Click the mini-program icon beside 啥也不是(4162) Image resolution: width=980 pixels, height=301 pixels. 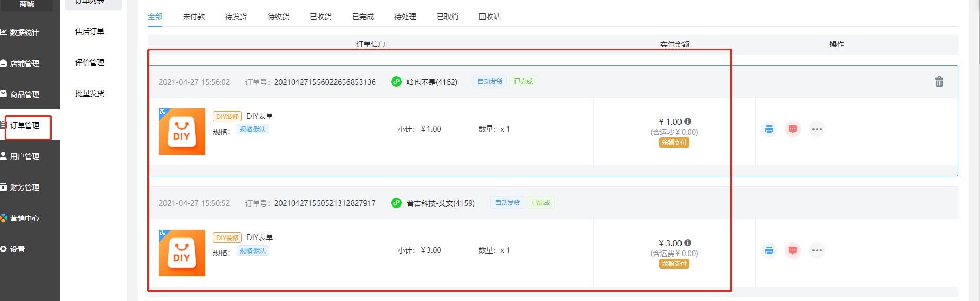click(x=396, y=82)
